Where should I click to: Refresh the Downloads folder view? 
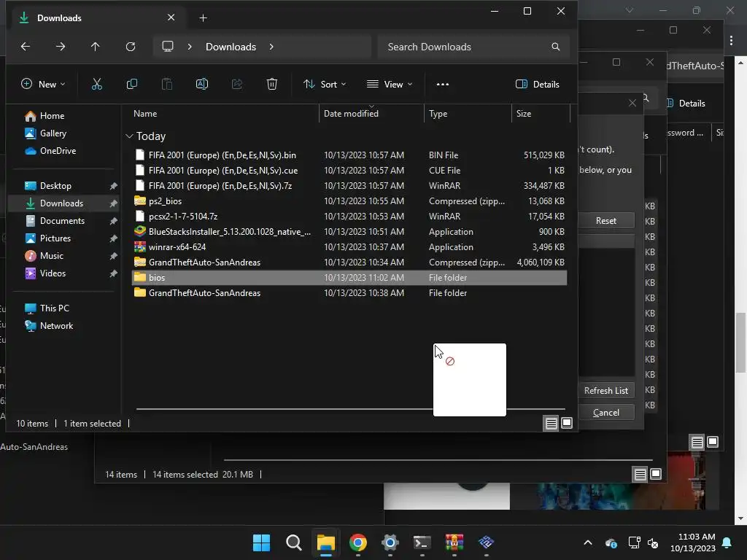pyautogui.click(x=131, y=47)
